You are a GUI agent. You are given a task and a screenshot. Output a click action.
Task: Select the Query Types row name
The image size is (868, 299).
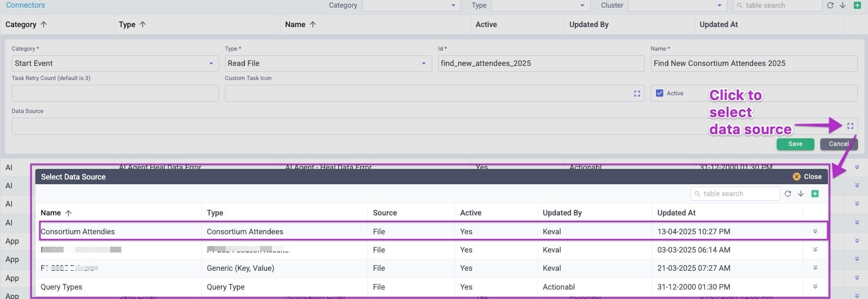click(x=61, y=287)
